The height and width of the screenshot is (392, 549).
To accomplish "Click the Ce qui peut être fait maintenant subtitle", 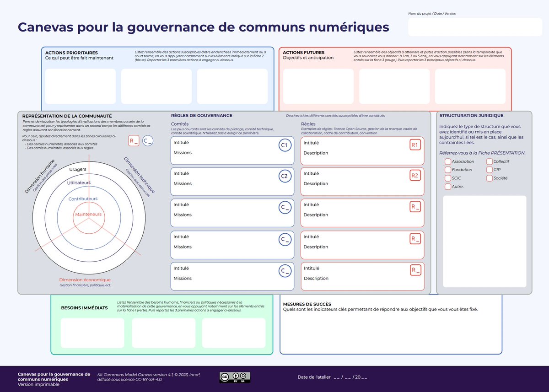I will [x=79, y=58].
